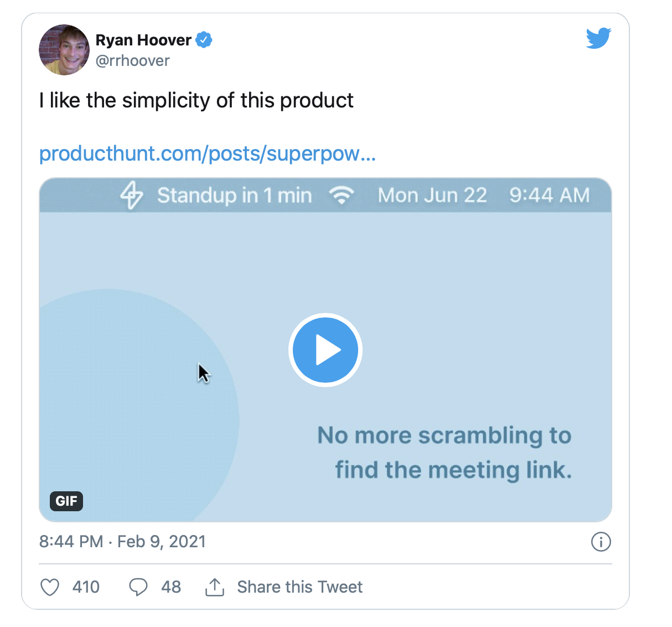
Task: Click the 410 likes count
Action: click(86, 587)
